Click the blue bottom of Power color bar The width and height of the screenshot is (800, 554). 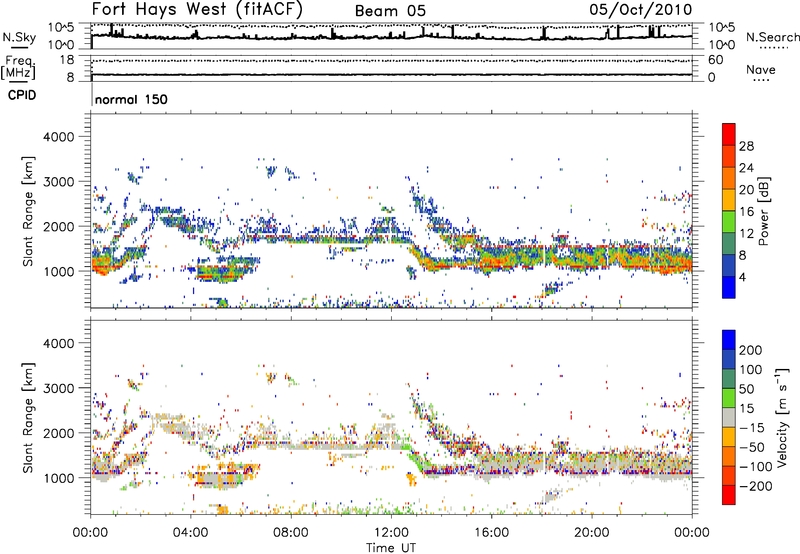pyautogui.click(x=729, y=287)
